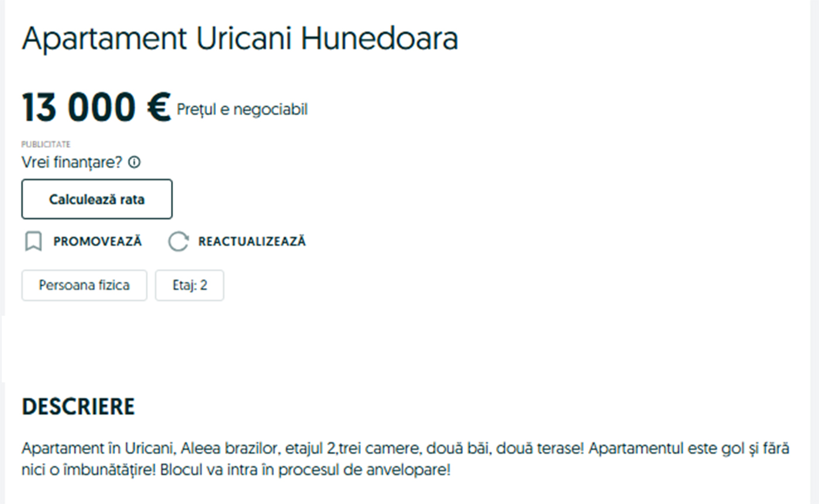Image resolution: width=819 pixels, height=504 pixels.
Task: Click the Persoana fizica tag
Action: (84, 286)
